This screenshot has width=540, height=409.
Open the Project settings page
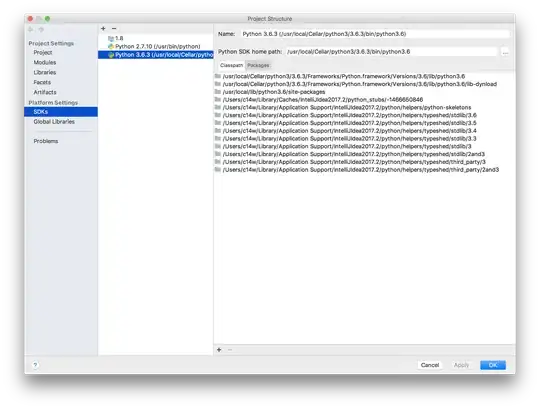coord(43,53)
